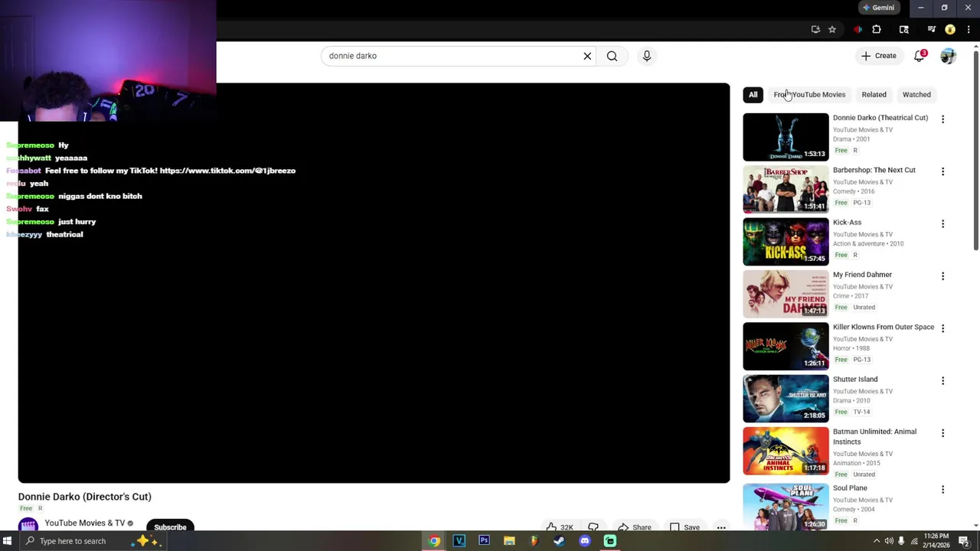Click the volume icon in system tray
The height and width of the screenshot is (551, 980).
click(889, 541)
